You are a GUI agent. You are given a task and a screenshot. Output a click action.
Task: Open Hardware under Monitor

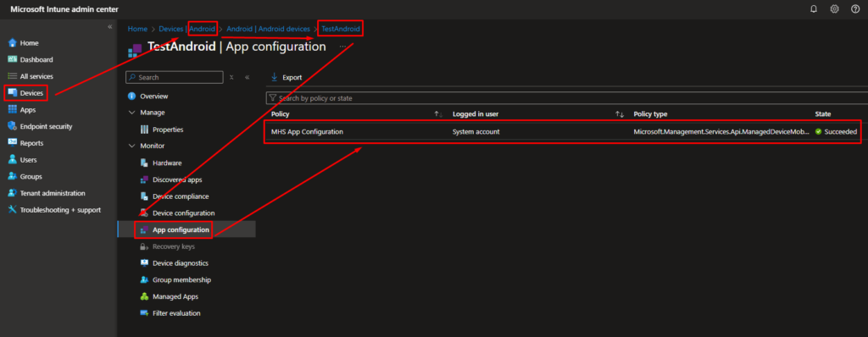pos(167,163)
